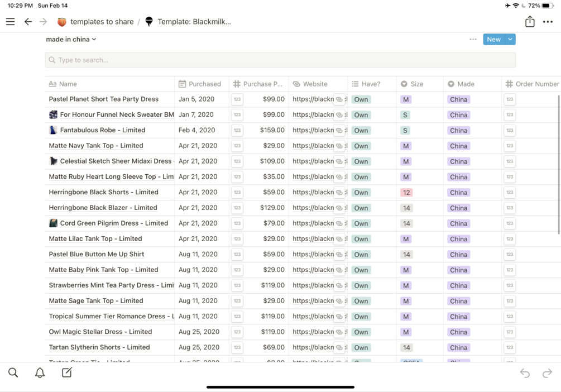
Task: Open search with the bottom magnifier icon
Action: click(13, 372)
